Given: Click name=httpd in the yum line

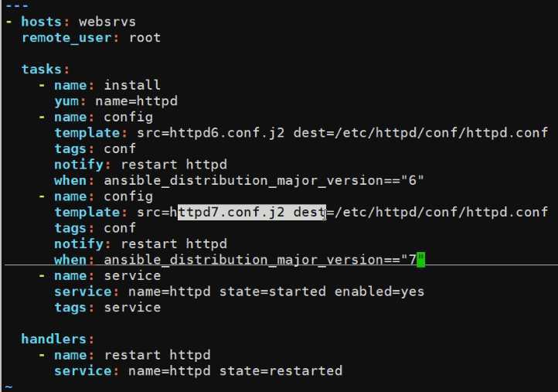Looking at the screenshot, I should [x=136, y=101].
